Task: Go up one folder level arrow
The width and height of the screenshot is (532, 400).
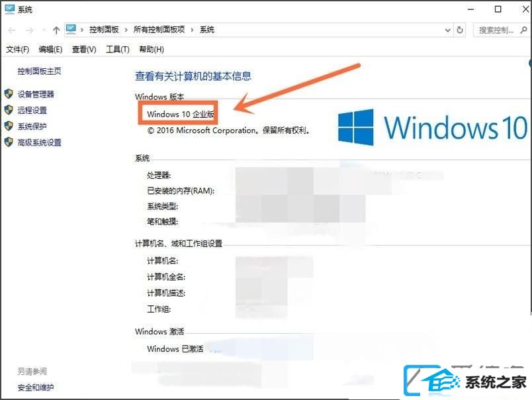Action: (x=56, y=30)
